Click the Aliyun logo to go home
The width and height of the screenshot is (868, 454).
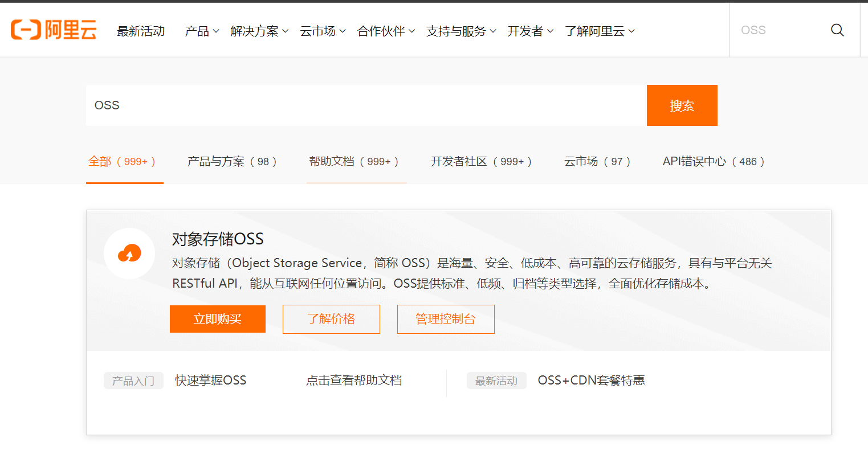coord(54,30)
